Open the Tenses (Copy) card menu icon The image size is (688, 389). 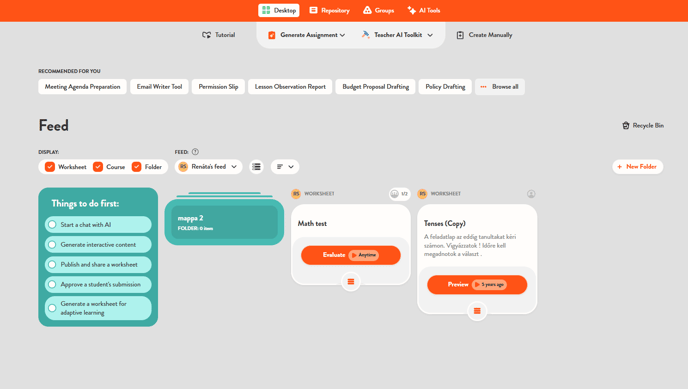[x=477, y=311]
